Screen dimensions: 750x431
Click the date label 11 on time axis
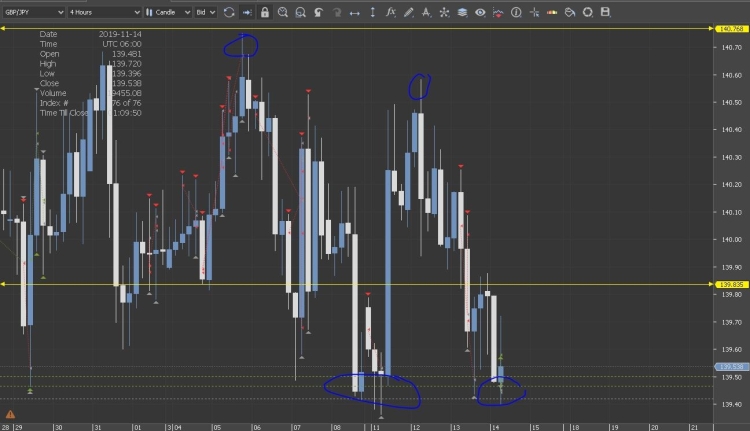pos(376,427)
